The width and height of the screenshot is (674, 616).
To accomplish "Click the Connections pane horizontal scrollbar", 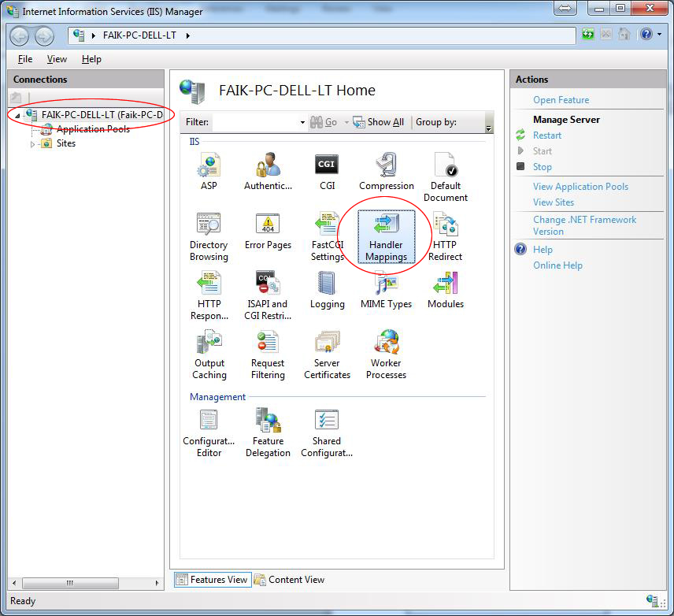I will [x=71, y=583].
